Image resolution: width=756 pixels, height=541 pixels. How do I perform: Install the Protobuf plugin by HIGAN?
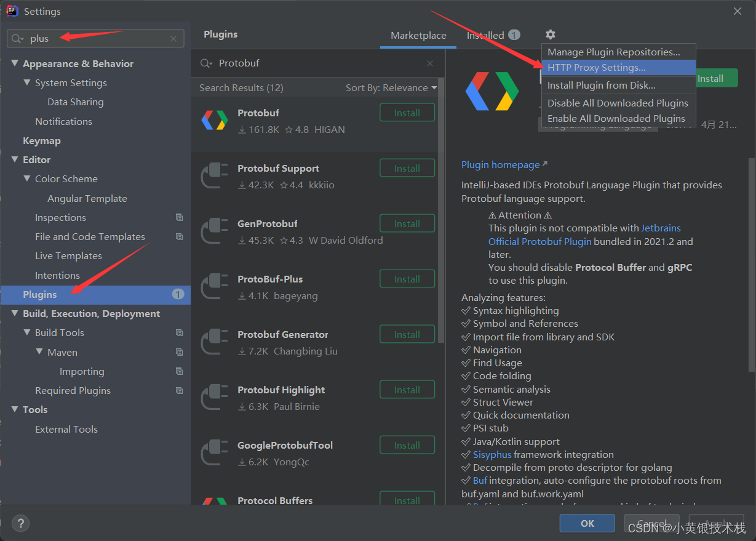(407, 113)
